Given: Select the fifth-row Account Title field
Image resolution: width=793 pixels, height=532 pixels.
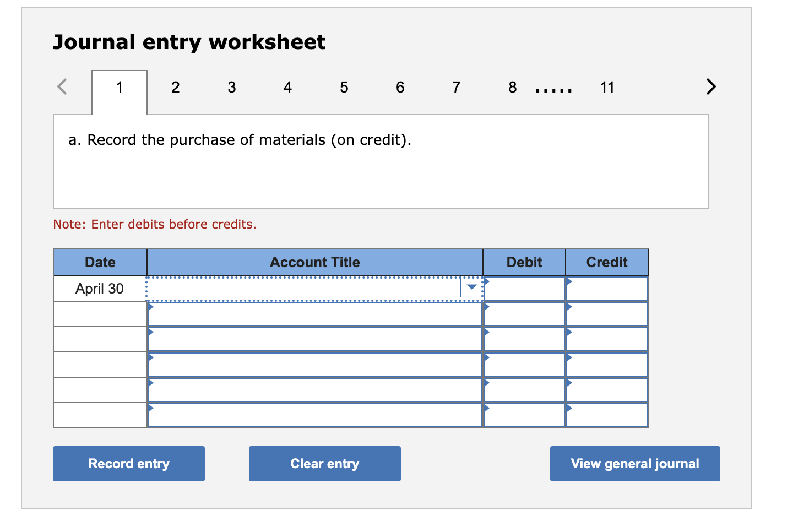Looking at the screenshot, I should (x=314, y=390).
